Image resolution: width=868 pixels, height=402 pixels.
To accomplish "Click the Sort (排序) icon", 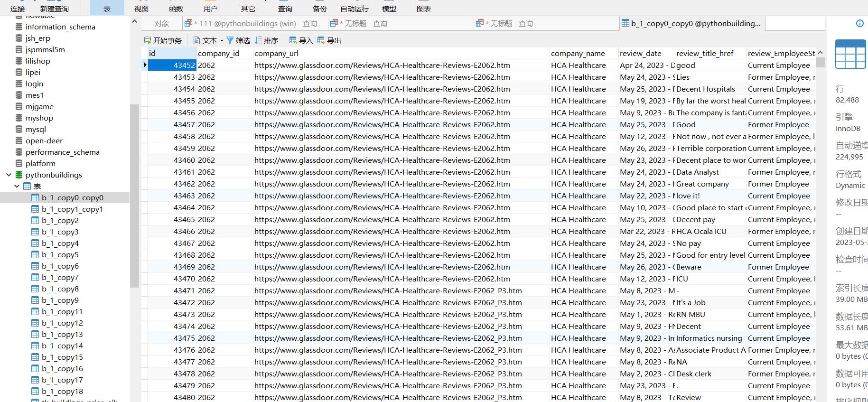I will pyautogui.click(x=259, y=40).
